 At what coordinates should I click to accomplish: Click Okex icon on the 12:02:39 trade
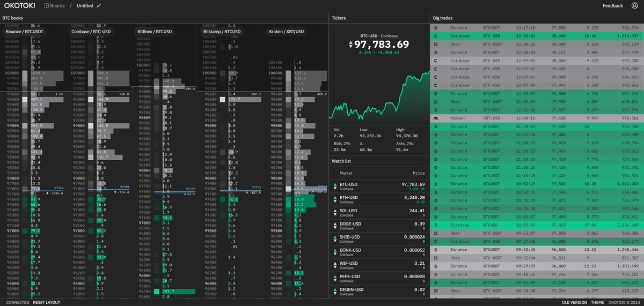436,102
